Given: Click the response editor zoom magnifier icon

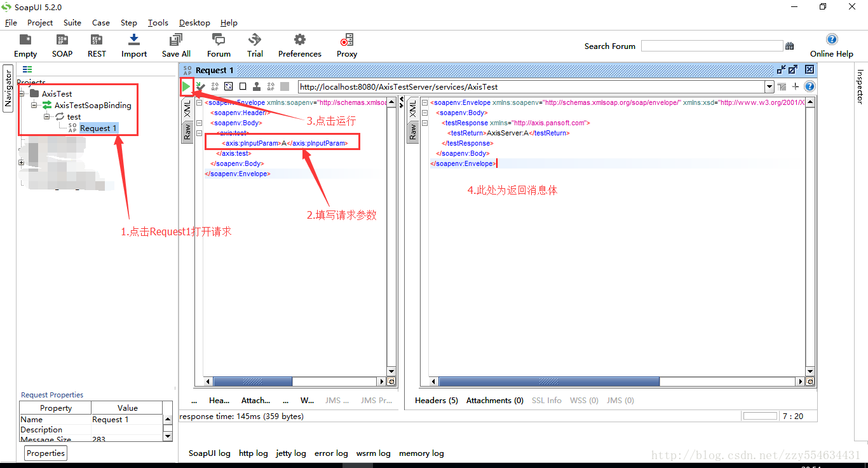Looking at the screenshot, I should (810, 382).
